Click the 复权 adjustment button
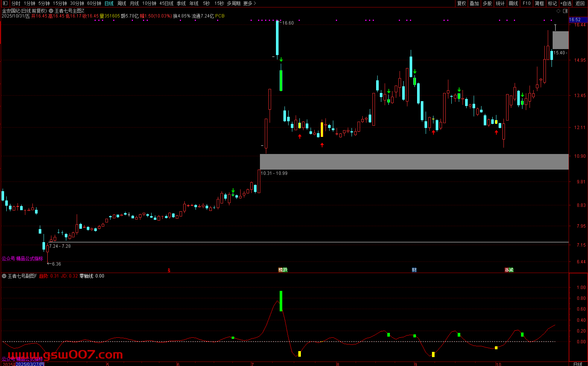The image size is (588, 366). tap(461, 3)
